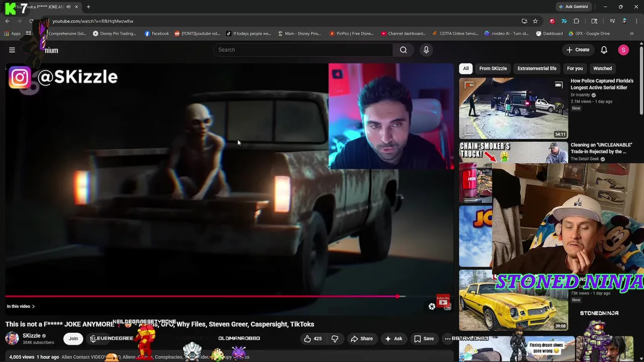
Task: Click The Detail Geek channel name
Action: pyautogui.click(x=585, y=159)
